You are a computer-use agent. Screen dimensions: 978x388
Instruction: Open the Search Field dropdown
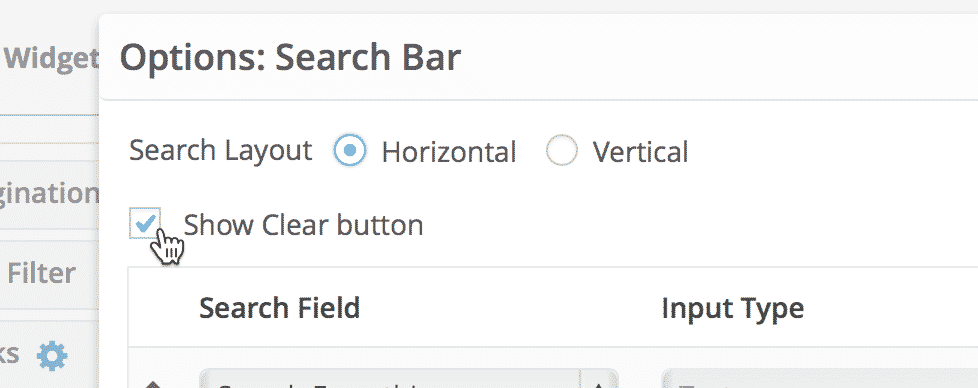click(409, 380)
